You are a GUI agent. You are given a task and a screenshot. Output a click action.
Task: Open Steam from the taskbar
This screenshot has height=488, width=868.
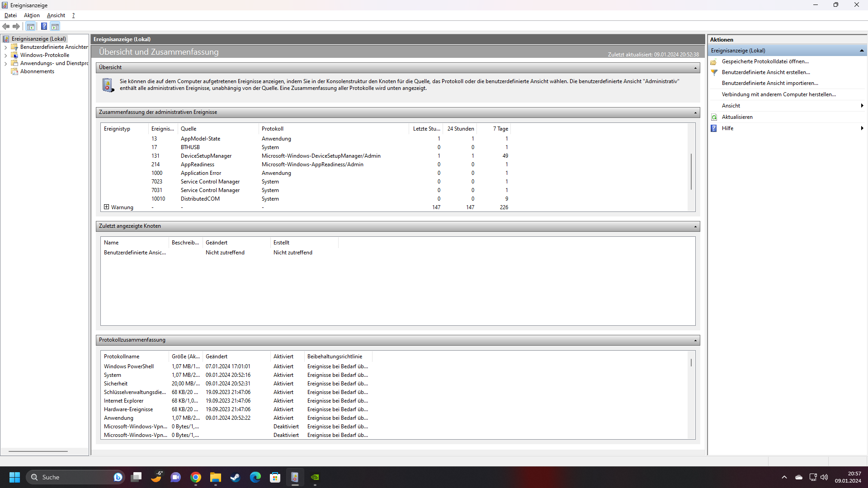pos(235,477)
